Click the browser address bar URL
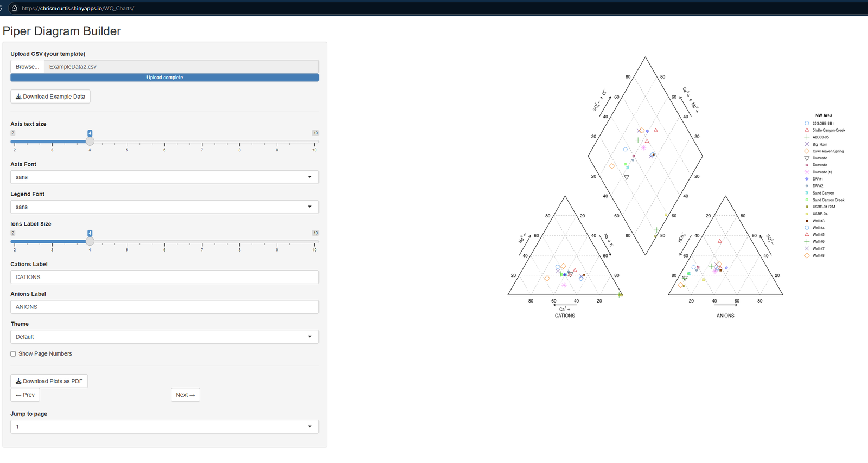The image size is (868, 463). click(x=78, y=8)
